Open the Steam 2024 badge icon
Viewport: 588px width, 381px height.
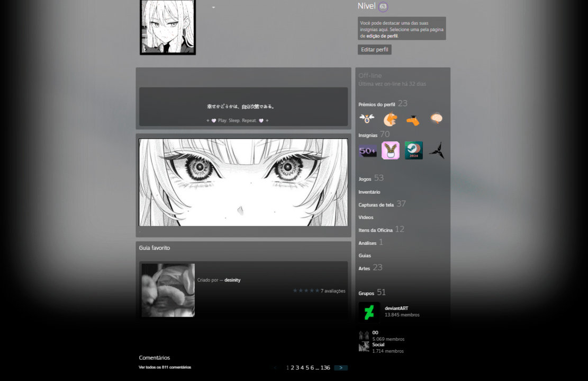pos(414,150)
